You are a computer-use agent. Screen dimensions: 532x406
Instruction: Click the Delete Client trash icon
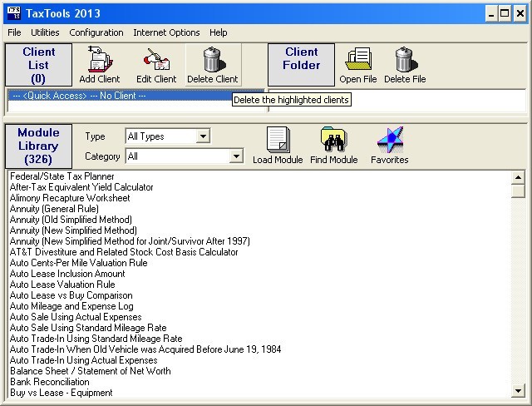(x=214, y=60)
